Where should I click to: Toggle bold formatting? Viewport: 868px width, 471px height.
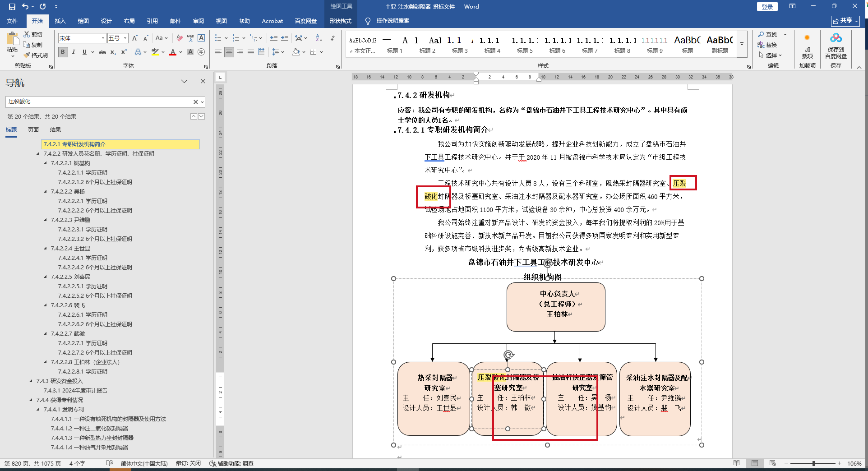click(x=63, y=52)
